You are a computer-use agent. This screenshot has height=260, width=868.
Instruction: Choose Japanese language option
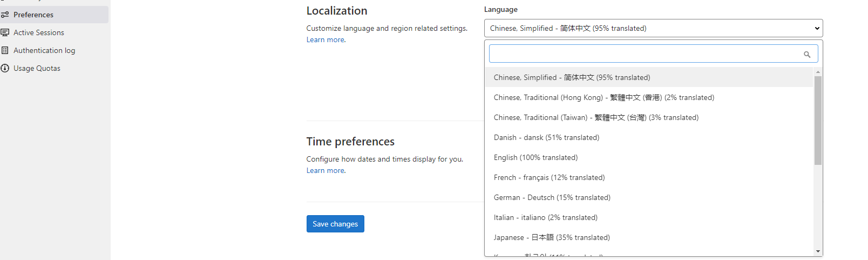552,237
